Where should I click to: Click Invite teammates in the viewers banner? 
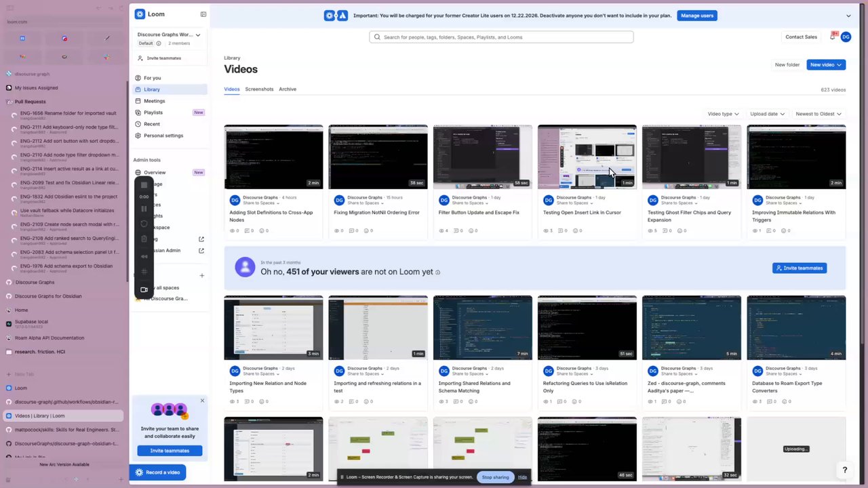tap(800, 268)
